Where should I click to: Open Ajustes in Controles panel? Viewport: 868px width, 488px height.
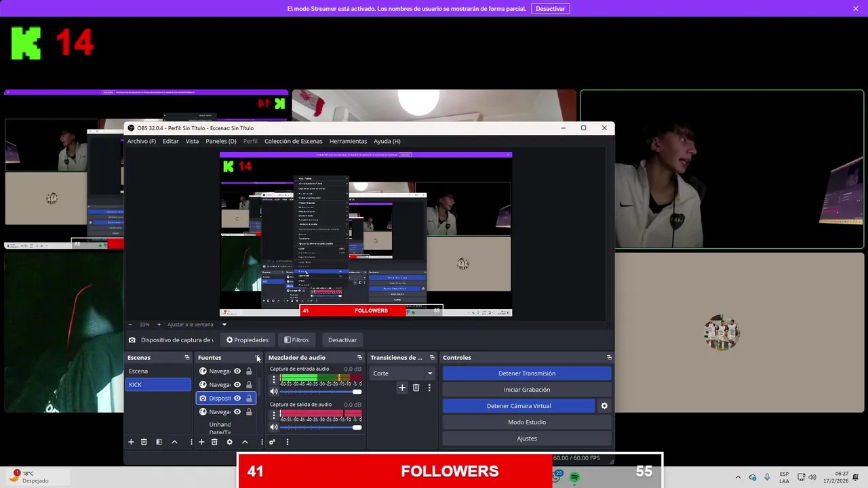[x=527, y=439]
